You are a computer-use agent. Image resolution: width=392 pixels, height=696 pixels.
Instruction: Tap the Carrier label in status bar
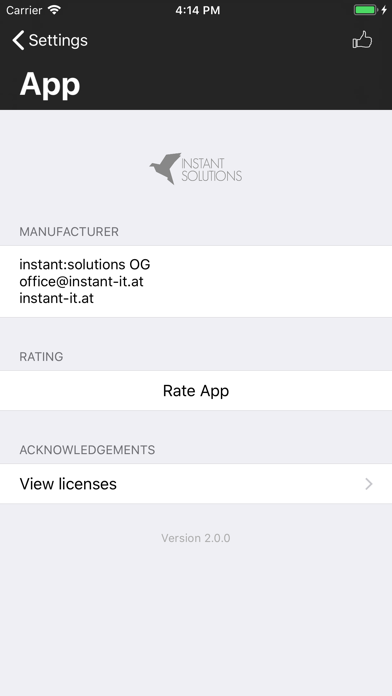tap(24, 10)
